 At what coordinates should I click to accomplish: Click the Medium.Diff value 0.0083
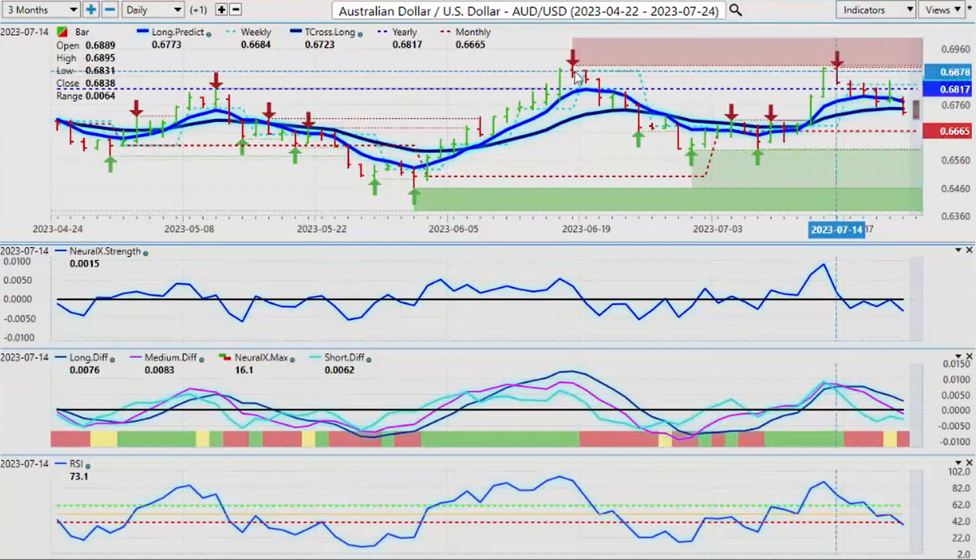159,370
